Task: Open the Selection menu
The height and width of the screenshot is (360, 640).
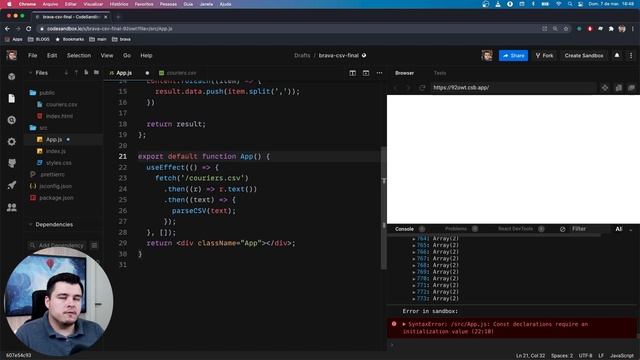Action: tap(79, 56)
